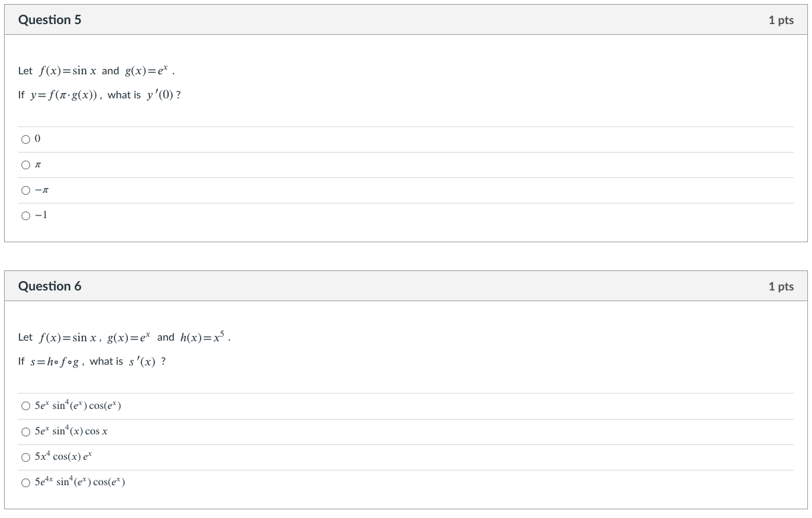Select the −π answer option

[x=25, y=190]
